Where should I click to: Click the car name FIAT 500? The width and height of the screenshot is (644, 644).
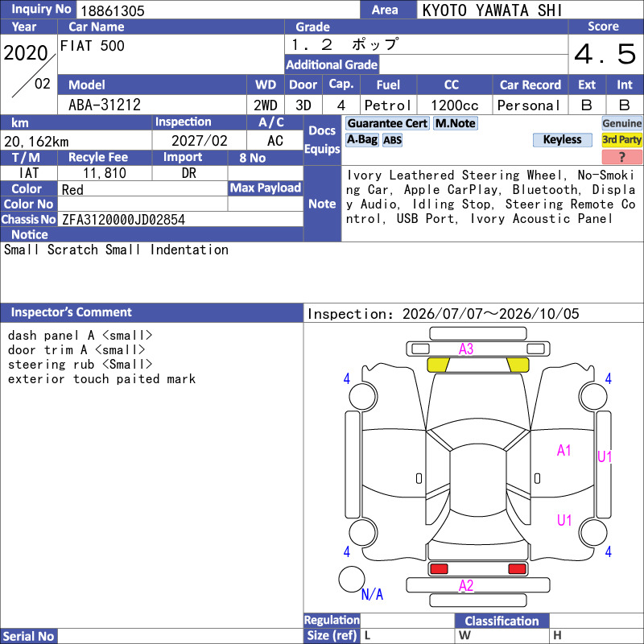click(x=93, y=46)
